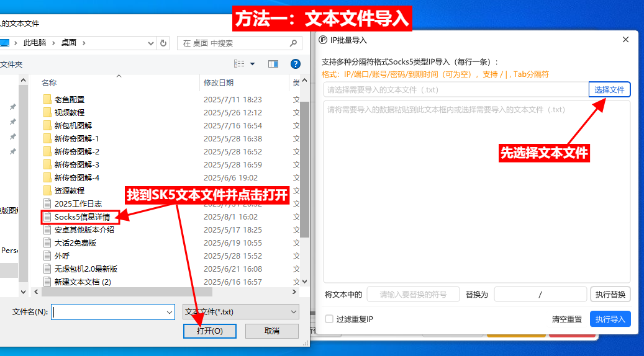This screenshot has width=644, height=356.
Task: Select the 新传奇图解-1 folder
Action: point(76,139)
